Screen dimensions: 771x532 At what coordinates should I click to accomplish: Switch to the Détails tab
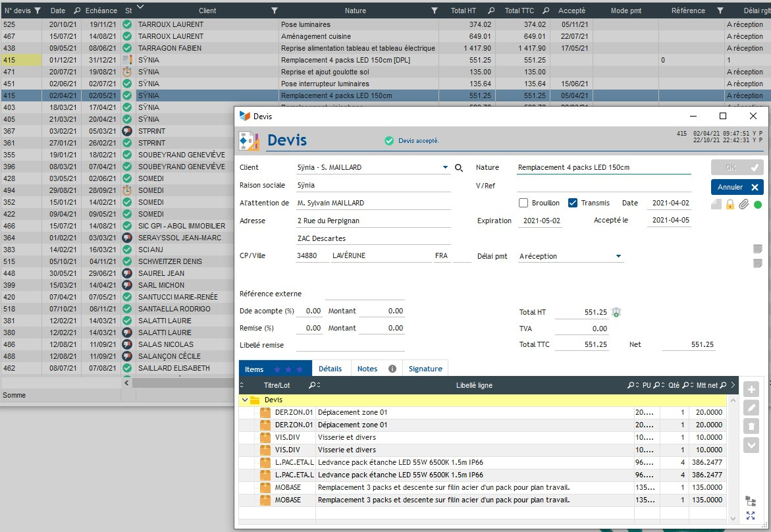coord(330,369)
